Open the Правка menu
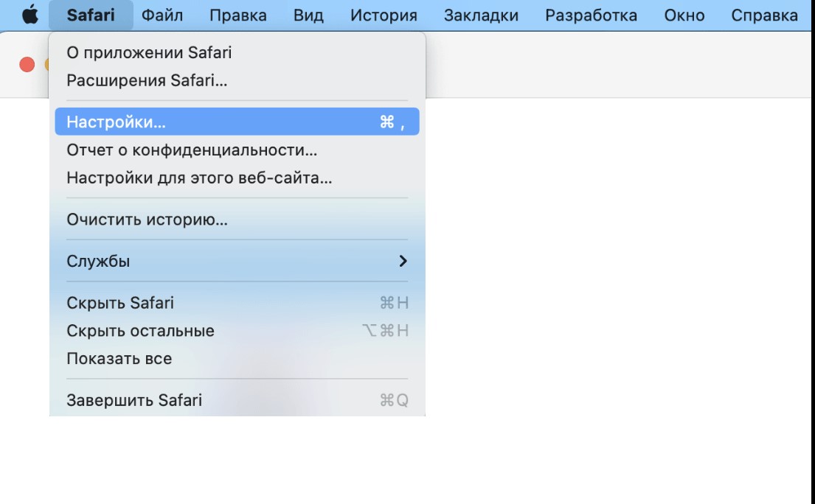This screenshot has width=815, height=504. tap(238, 15)
